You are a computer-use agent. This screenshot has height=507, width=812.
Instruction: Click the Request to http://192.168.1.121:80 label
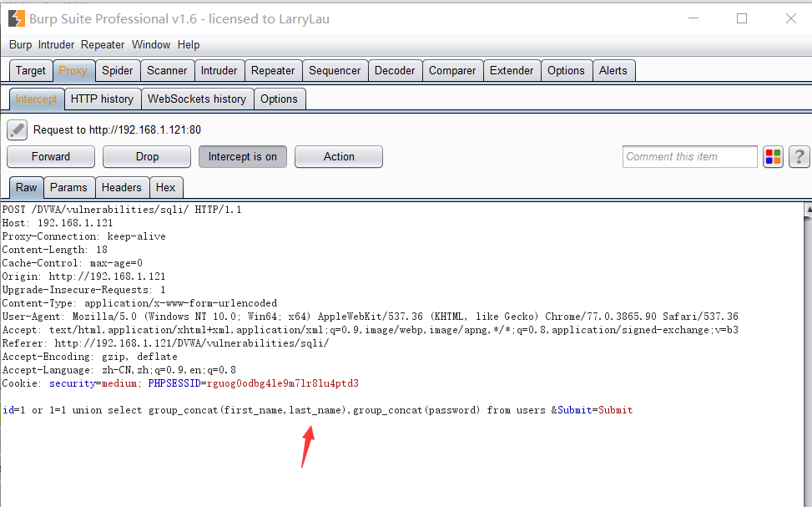(x=117, y=129)
